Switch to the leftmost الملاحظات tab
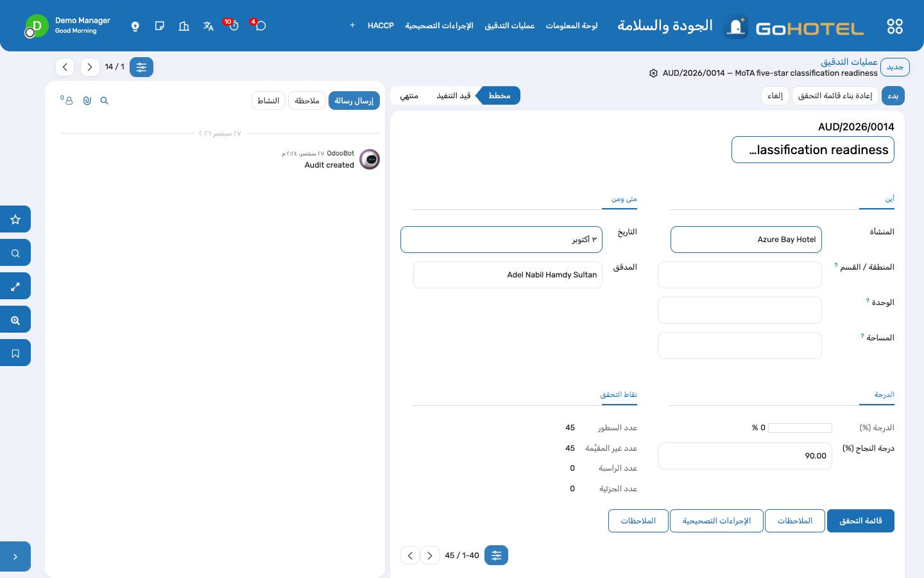Viewport: 924px width, 578px height. click(x=638, y=521)
